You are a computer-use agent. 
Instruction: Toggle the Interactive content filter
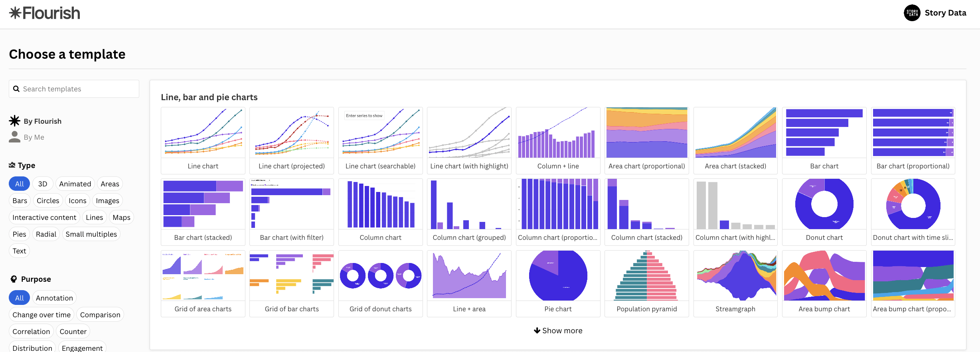click(x=44, y=218)
